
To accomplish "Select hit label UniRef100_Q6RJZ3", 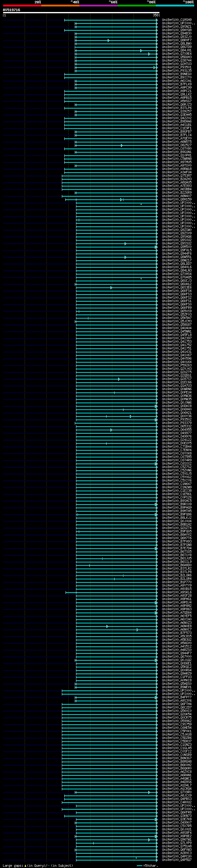I will [176, 104].
